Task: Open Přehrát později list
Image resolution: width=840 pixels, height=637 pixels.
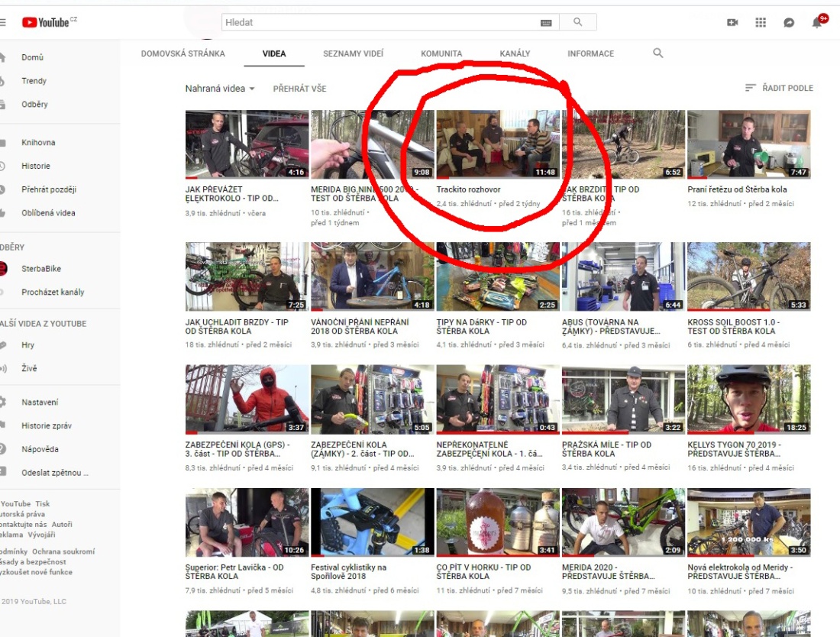Action: 49,189
